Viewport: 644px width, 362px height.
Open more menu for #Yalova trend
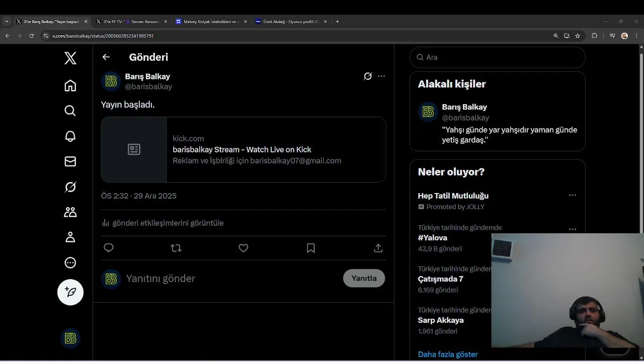point(573,229)
